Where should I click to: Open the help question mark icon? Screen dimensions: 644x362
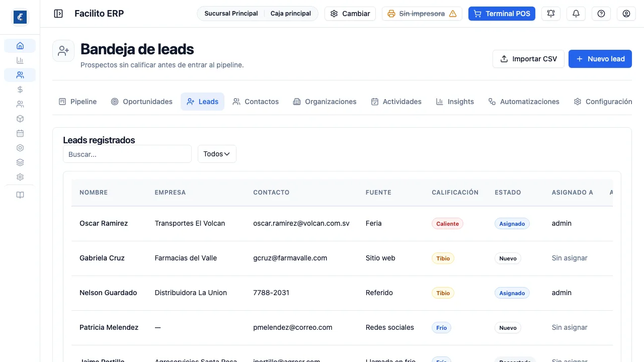(x=601, y=14)
